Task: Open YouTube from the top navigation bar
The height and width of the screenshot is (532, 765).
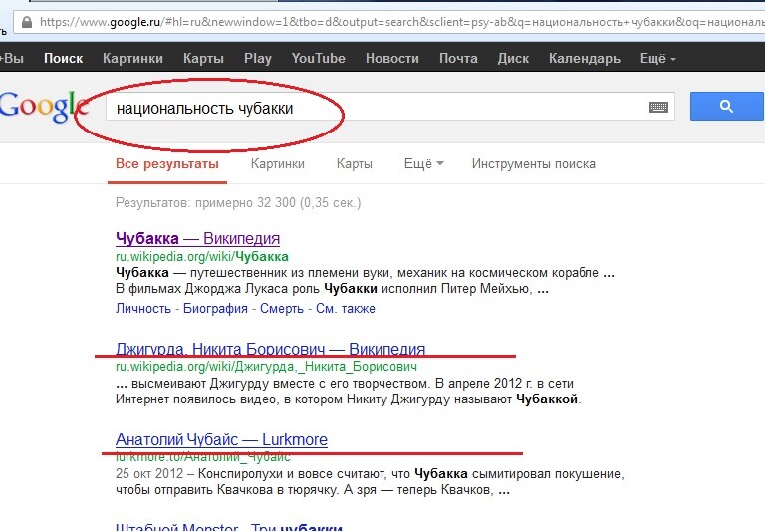Action: tap(318, 59)
